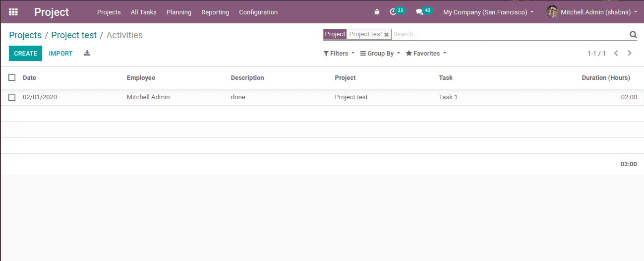Sort by the Description column header

[247, 77]
